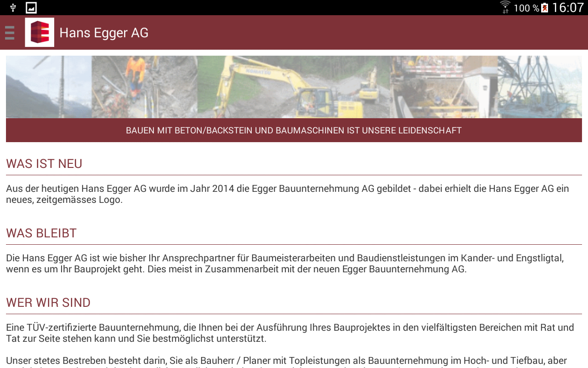Tap the 'WAS IST NEU' heading
This screenshot has width=588, height=368.
coord(44,164)
